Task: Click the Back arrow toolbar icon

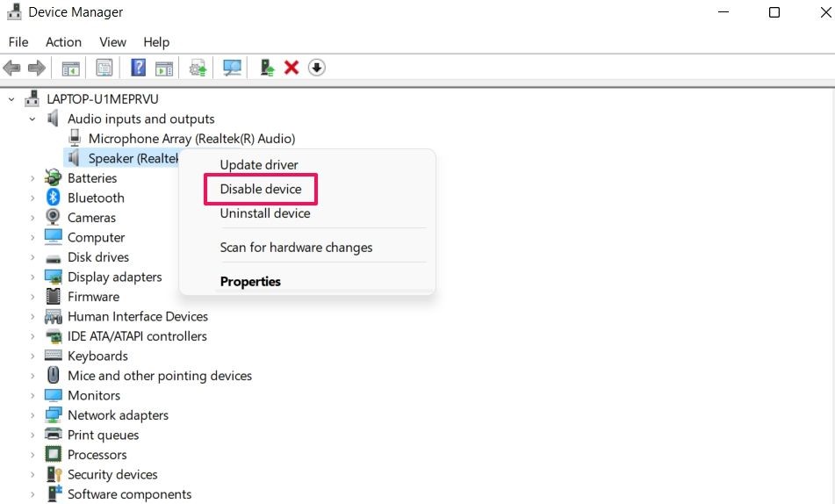Action: (11, 68)
